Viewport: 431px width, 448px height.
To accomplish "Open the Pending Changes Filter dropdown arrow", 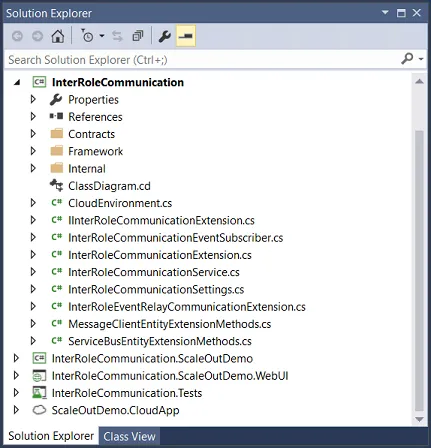I will (102, 36).
